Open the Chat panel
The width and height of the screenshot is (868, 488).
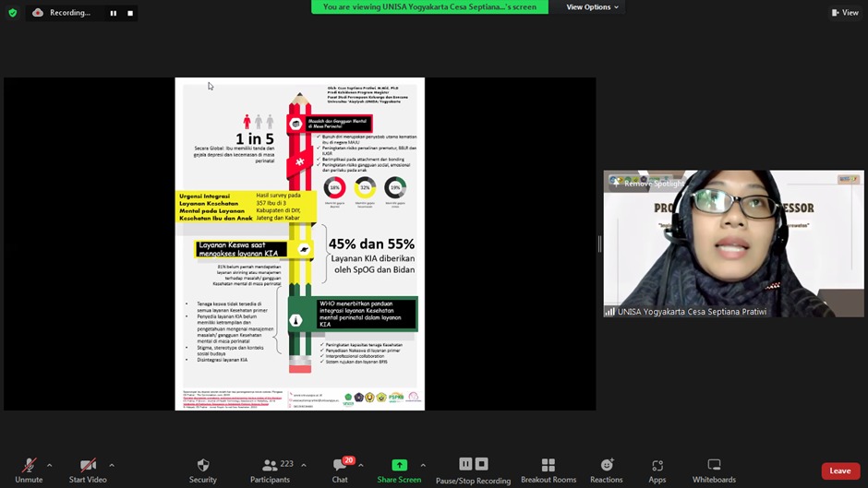(x=341, y=470)
